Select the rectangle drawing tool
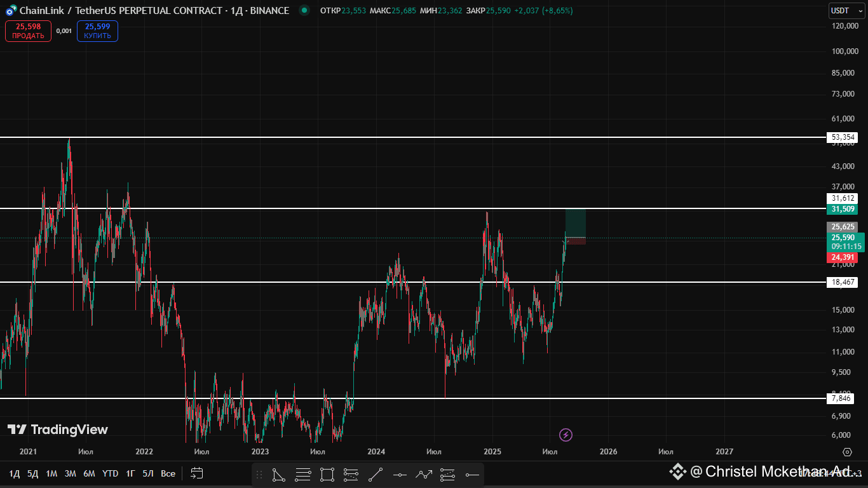The height and width of the screenshot is (488, 868). [x=327, y=475]
